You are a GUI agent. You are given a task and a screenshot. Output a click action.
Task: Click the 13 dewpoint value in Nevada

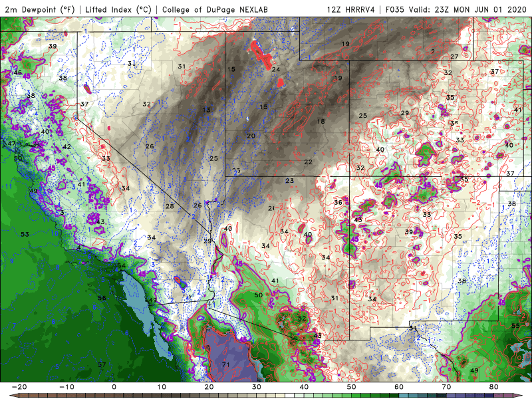click(x=206, y=110)
